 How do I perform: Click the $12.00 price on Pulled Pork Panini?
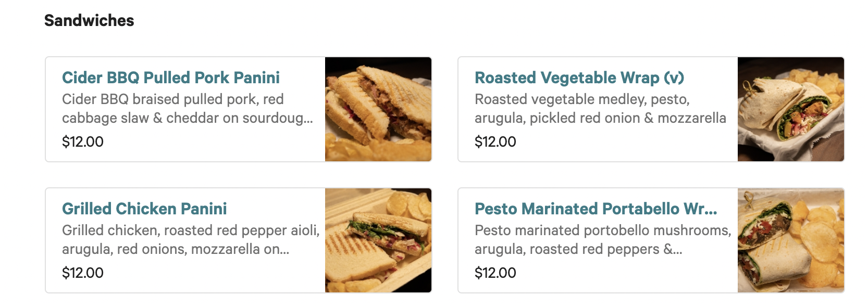[83, 142]
